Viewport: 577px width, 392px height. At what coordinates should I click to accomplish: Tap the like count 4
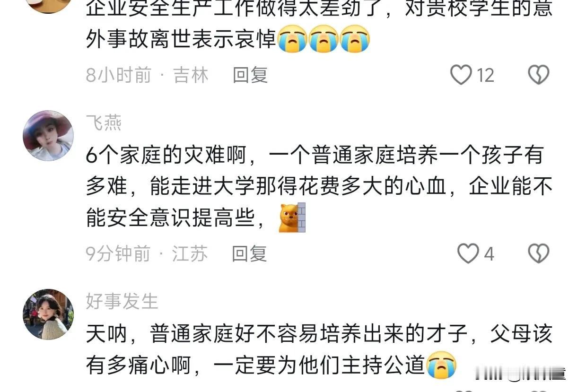click(x=489, y=254)
